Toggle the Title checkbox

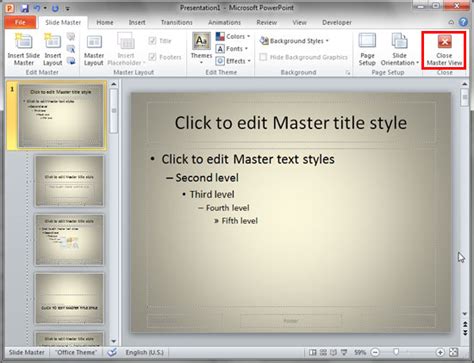click(x=152, y=41)
